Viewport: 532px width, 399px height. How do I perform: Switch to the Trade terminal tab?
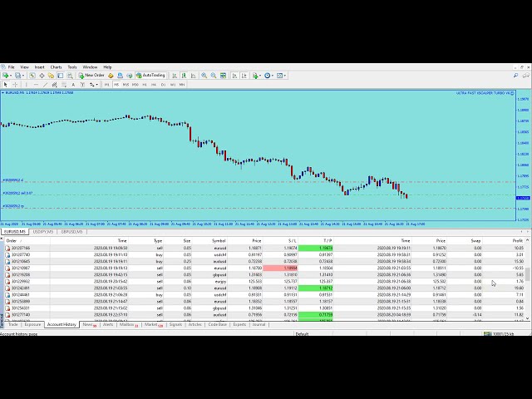(12, 324)
